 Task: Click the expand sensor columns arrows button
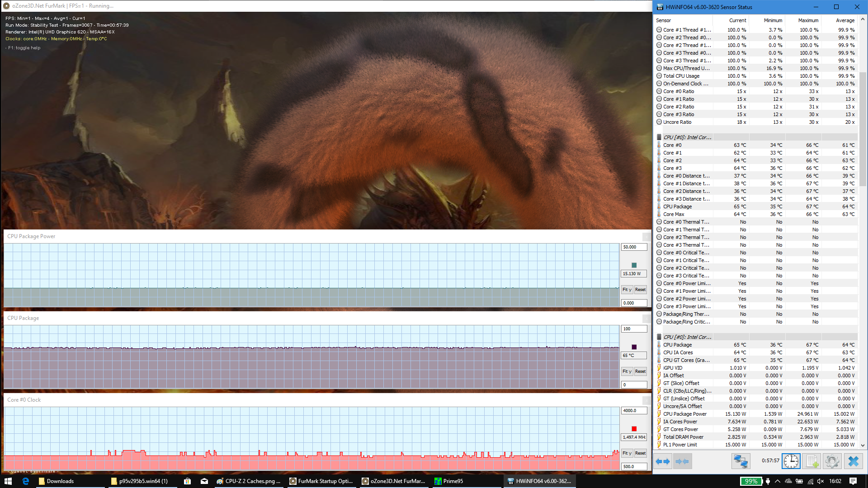pos(663,461)
